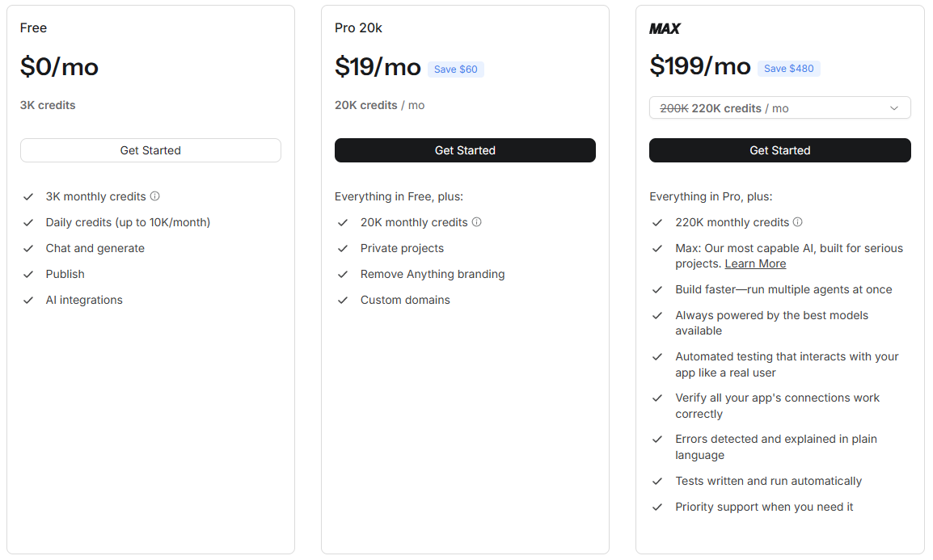Click the Free plan title
Image resolution: width=933 pixels, height=560 pixels.
33,28
